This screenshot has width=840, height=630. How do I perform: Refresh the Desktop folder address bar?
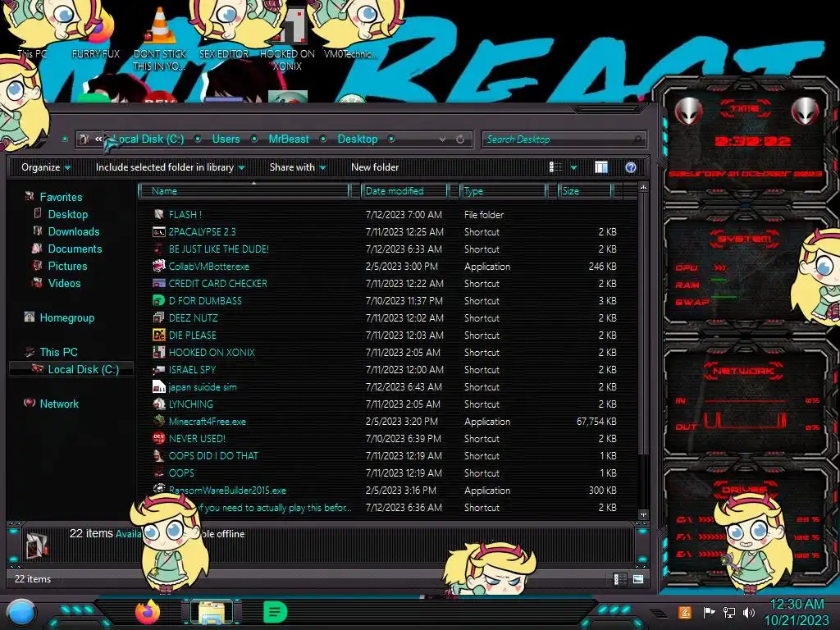coord(460,139)
